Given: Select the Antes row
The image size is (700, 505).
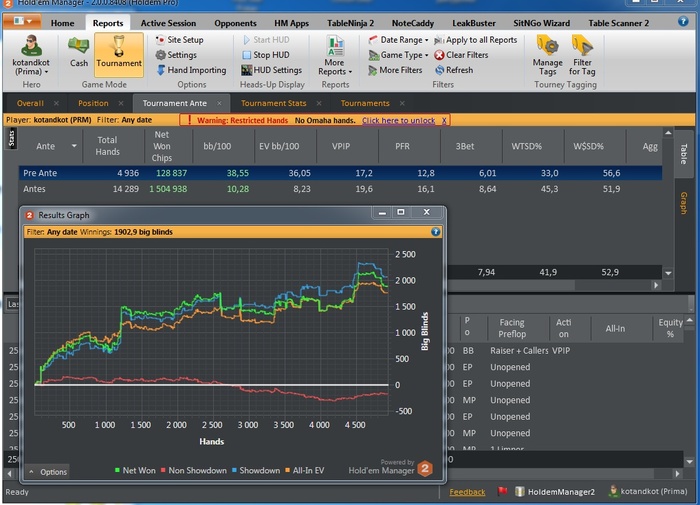Looking at the screenshot, I should tap(340, 189).
